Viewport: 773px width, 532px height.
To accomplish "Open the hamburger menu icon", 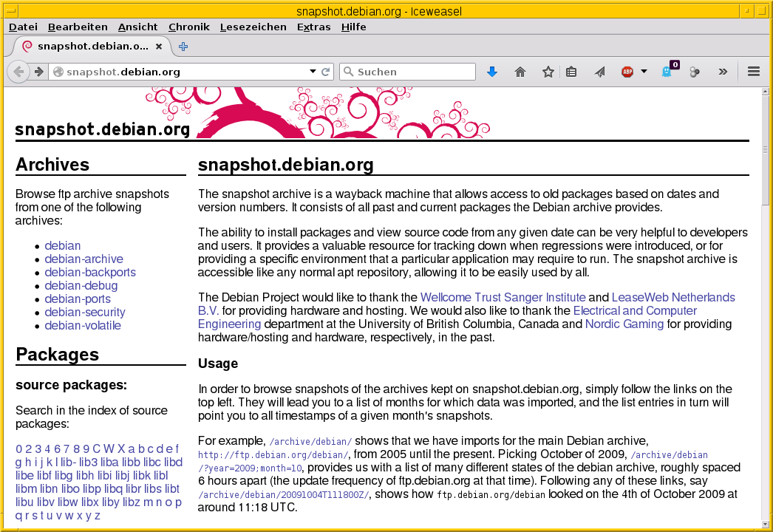I will coord(754,72).
